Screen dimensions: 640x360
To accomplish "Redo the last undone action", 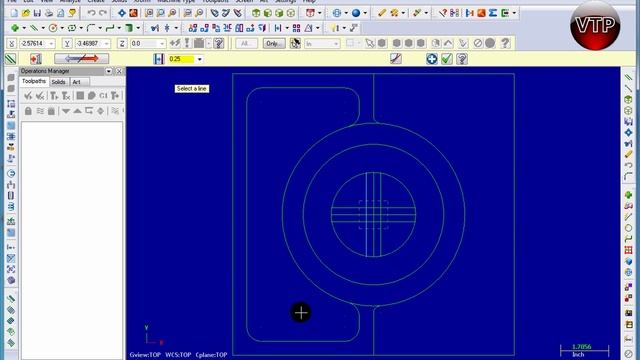I will click(x=103, y=13).
